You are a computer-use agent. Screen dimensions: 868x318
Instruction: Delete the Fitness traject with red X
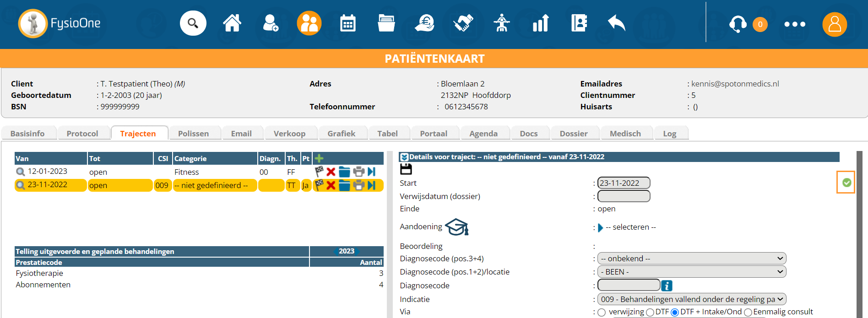click(331, 172)
